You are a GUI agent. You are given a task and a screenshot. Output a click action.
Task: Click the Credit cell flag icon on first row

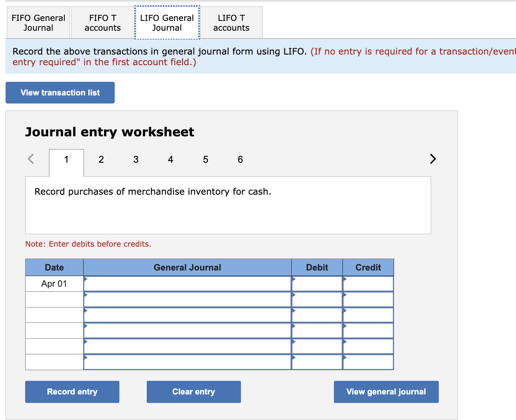[345, 279]
